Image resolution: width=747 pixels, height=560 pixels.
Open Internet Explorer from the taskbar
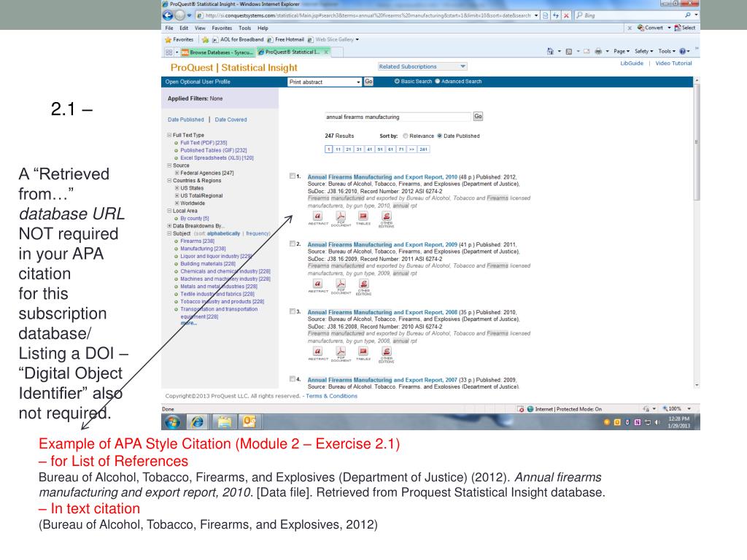tap(197, 422)
